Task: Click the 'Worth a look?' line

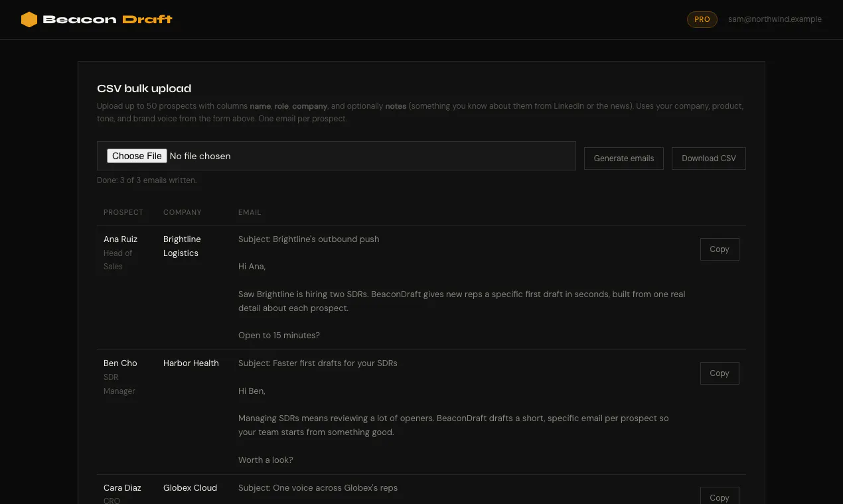Action: 266,460
